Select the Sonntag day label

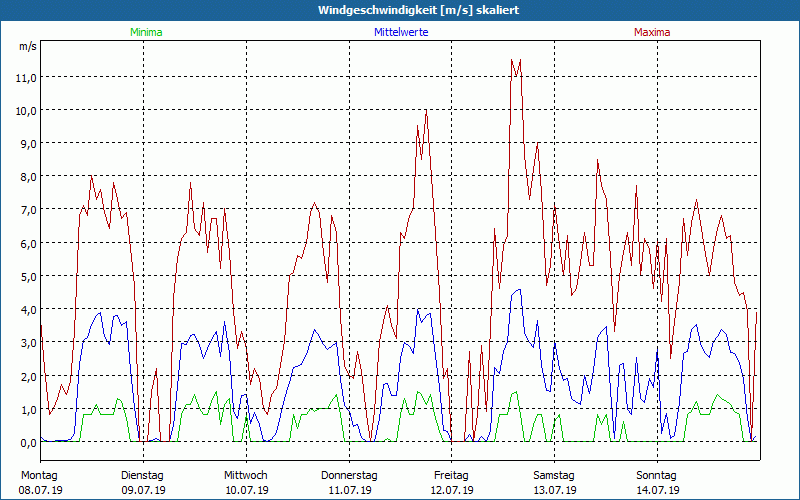(656, 475)
